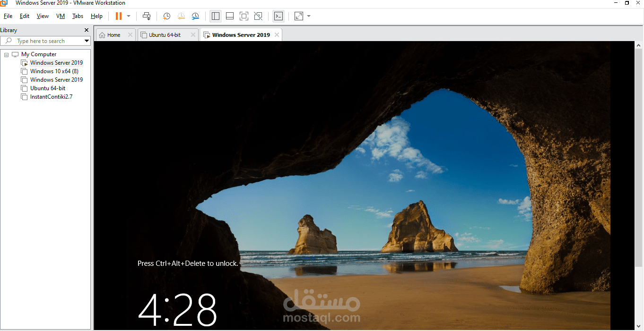
Task: Open the library search options dropdown
Action: tap(87, 41)
